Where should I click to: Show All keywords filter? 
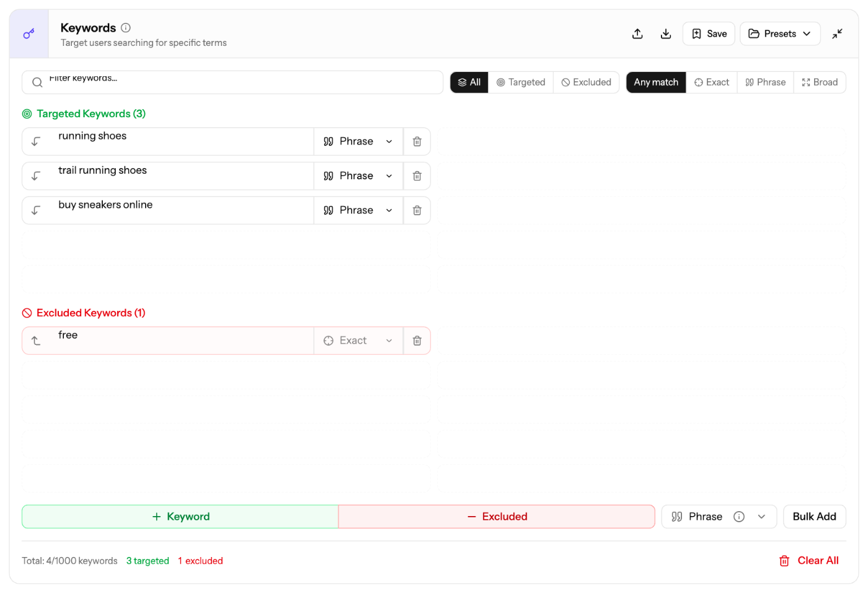[x=469, y=82]
